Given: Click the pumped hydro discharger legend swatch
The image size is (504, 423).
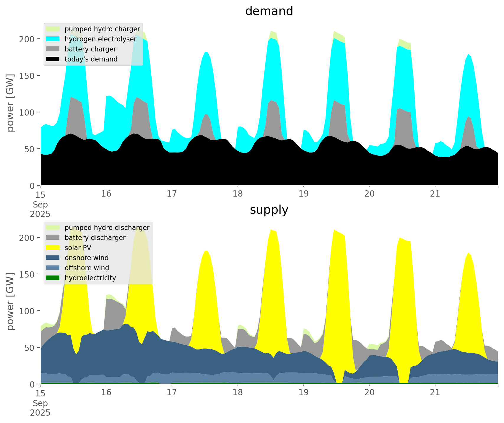Looking at the screenshot, I should tap(53, 228).
